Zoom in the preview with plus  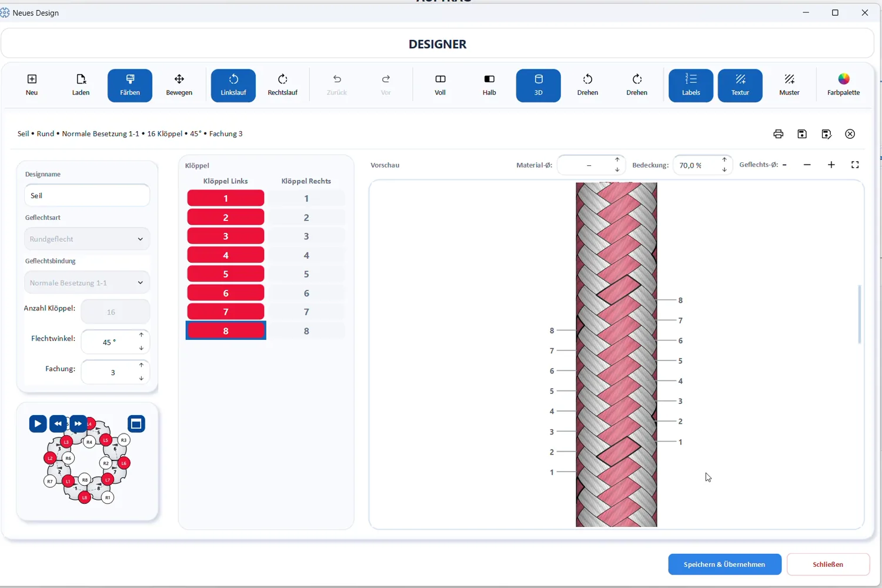pyautogui.click(x=831, y=165)
